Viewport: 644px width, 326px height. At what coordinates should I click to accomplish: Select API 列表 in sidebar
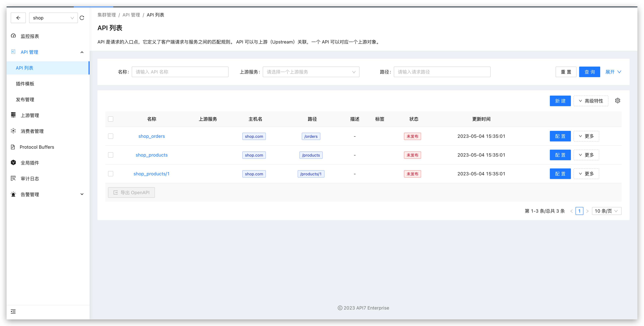click(x=48, y=68)
